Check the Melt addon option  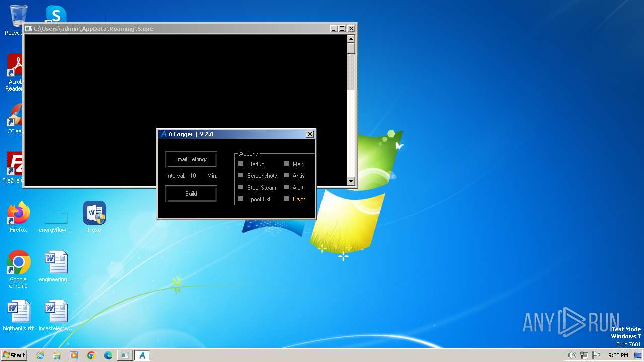287,164
